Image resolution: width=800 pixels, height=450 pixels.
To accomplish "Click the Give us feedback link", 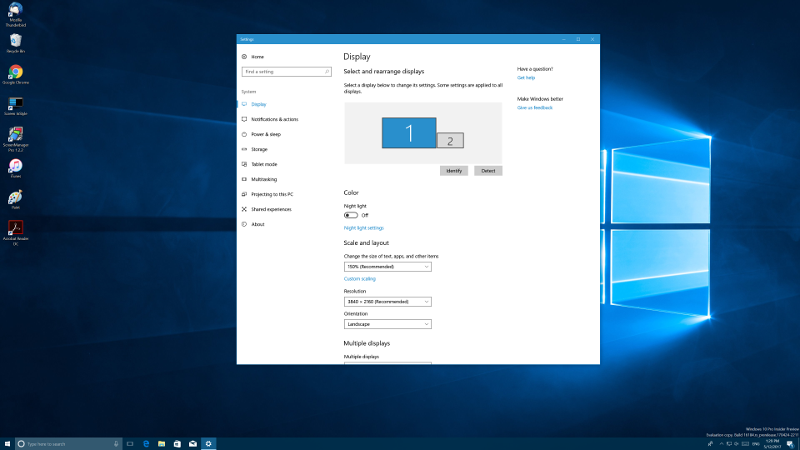I will tap(535, 108).
